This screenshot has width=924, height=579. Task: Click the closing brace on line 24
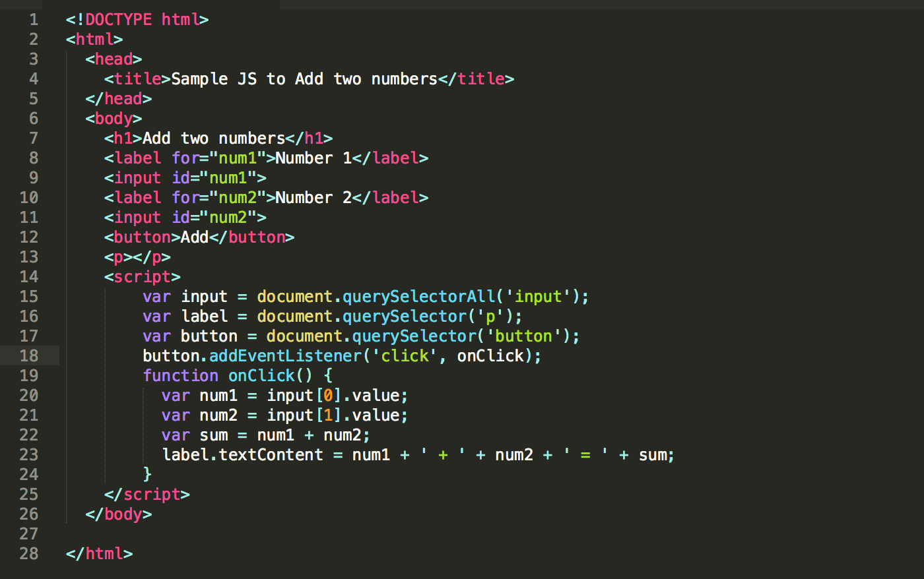tap(148, 474)
